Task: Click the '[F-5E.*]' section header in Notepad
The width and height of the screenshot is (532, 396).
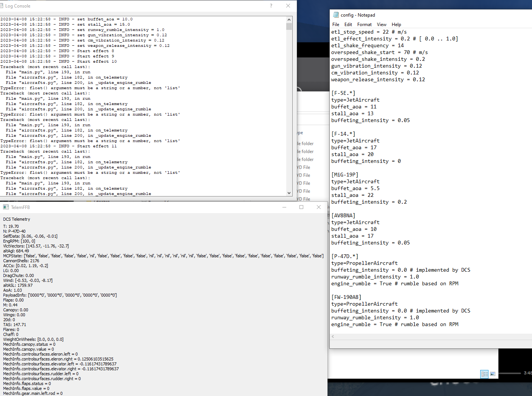Action: (x=343, y=93)
